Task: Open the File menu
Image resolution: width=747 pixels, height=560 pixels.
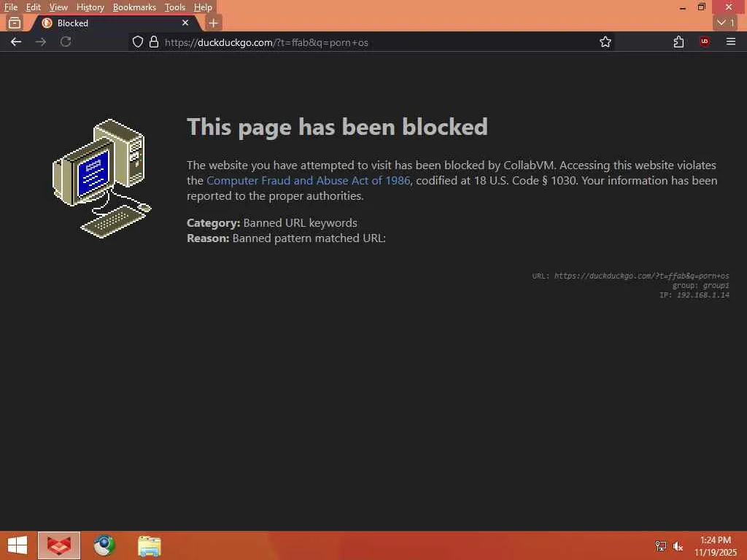Action: pyautogui.click(x=11, y=7)
